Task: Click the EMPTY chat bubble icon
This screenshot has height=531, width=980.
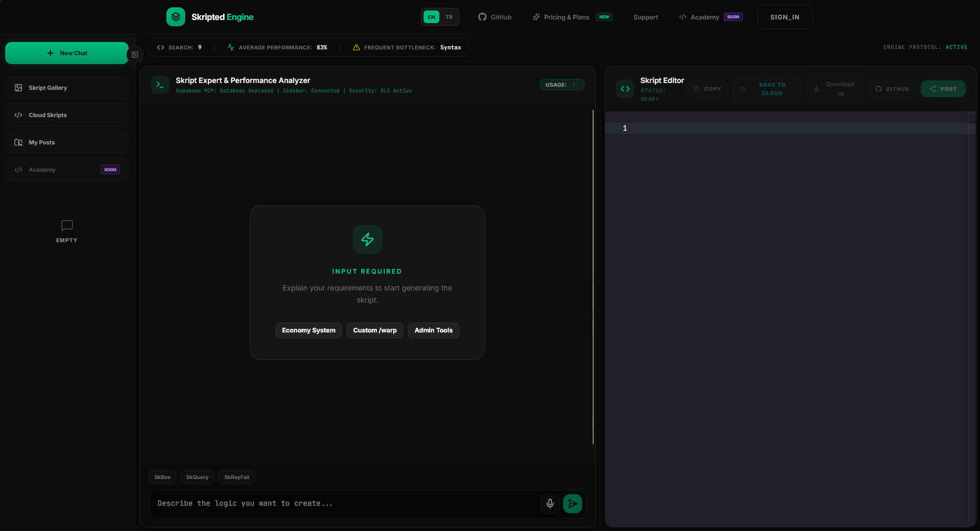Action: coord(67,225)
